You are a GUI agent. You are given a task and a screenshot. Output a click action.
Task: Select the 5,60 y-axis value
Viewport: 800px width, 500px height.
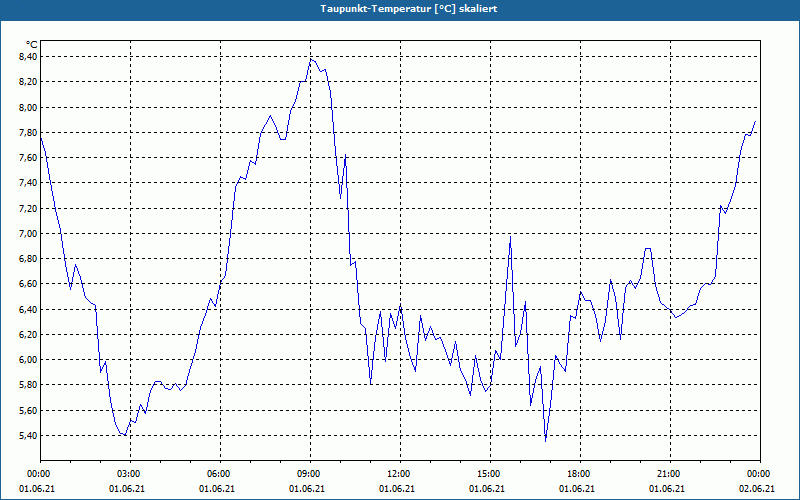27,410
